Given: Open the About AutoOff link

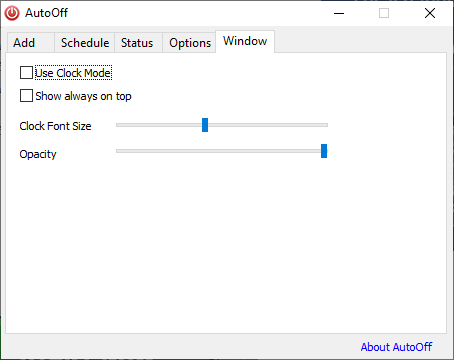Looking at the screenshot, I should pyautogui.click(x=396, y=347).
